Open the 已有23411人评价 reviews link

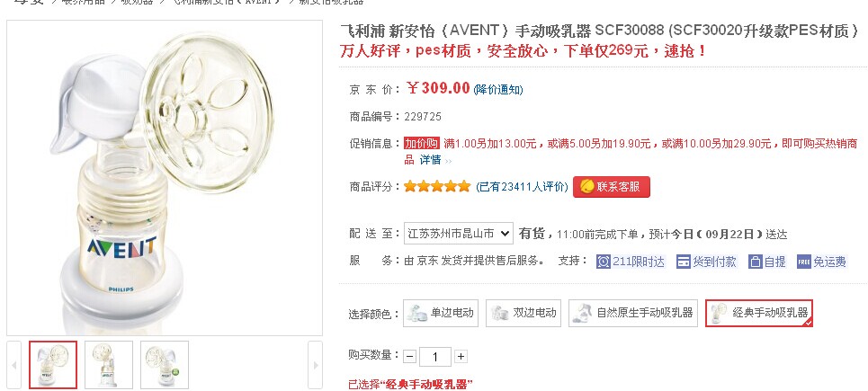pyautogui.click(x=522, y=187)
